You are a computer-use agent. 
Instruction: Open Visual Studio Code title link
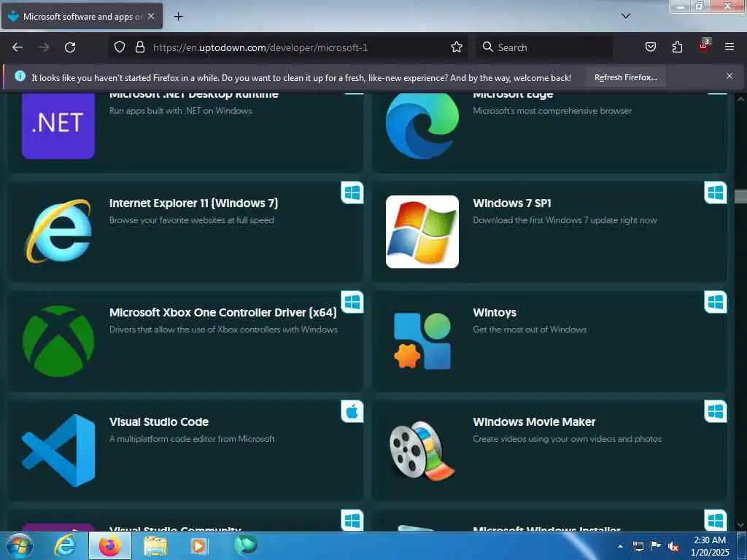(x=158, y=422)
